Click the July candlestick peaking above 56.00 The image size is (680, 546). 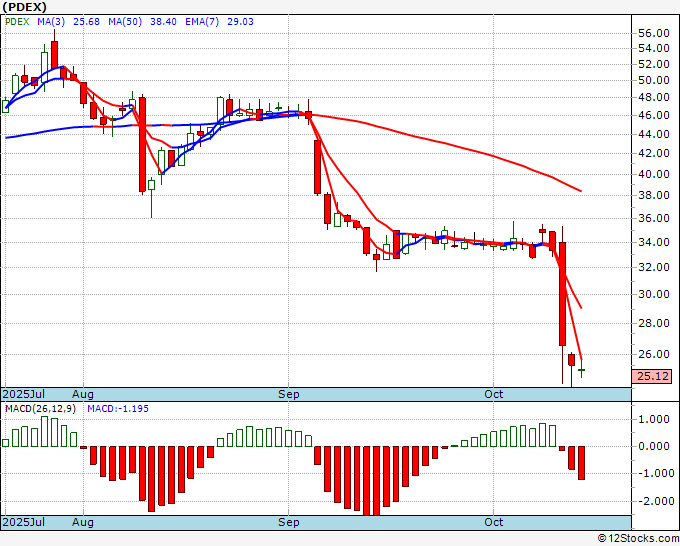pos(55,55)
